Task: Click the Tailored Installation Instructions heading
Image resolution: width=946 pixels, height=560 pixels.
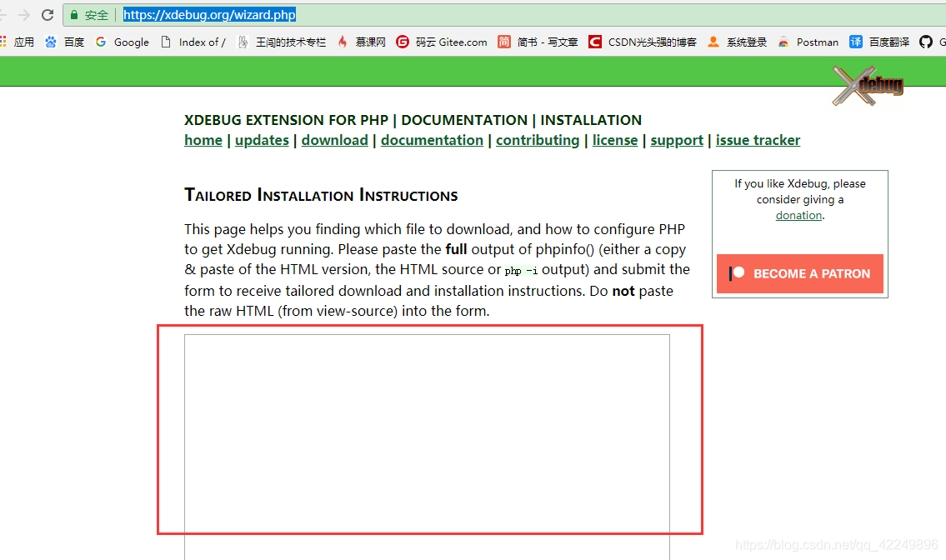Action: 321,195
